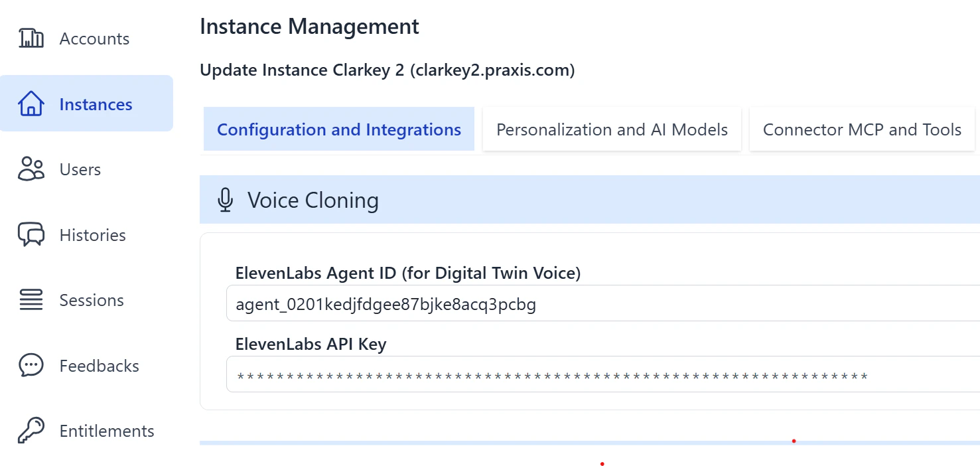980x466 pixels.
Task: Focus the ElevenLabs Agent ID field
Action: [x=603, y=303]
